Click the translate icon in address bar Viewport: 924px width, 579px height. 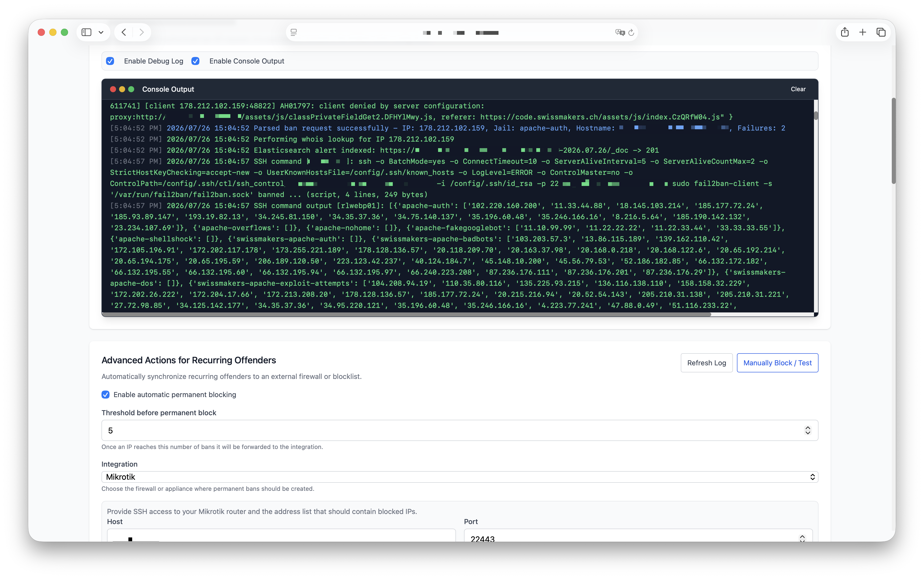coord(620,33)
